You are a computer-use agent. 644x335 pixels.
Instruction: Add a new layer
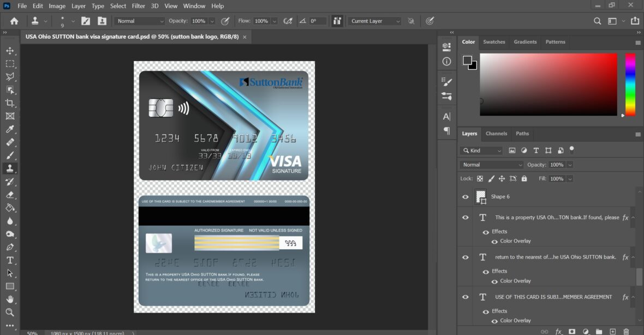point(612,331)
